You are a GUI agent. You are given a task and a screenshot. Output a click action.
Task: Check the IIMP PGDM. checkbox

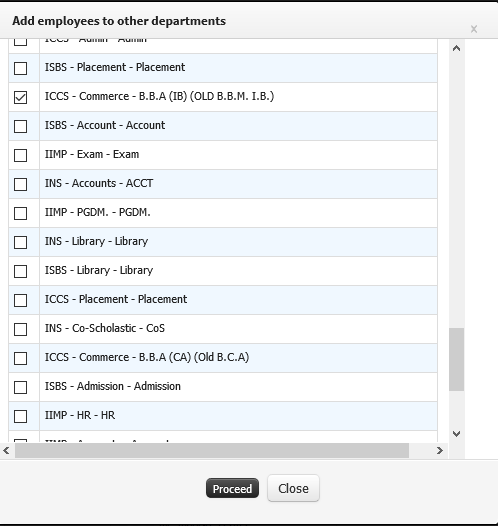pyautogui.click(x=20, y=213)
